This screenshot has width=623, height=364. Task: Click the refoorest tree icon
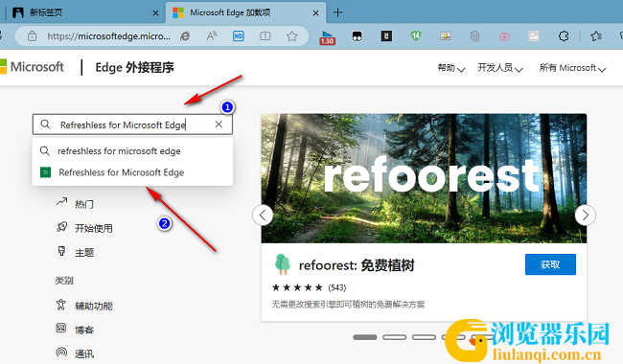(x=283, y=264)
